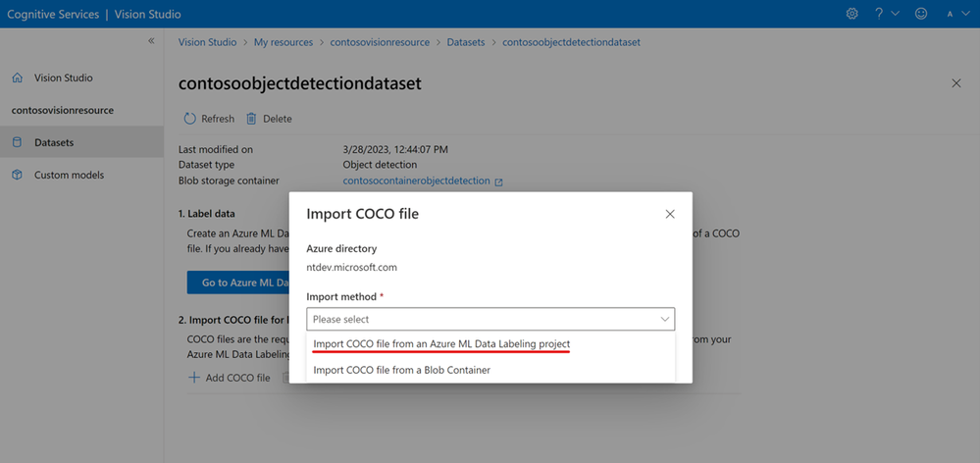The image size is (980, 463).
Task: Click the Please select combo box
Action: pos(490,319)
